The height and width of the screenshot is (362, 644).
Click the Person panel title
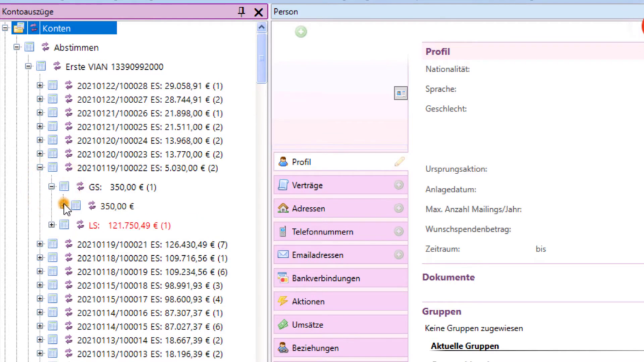click(x=286, y=12)
